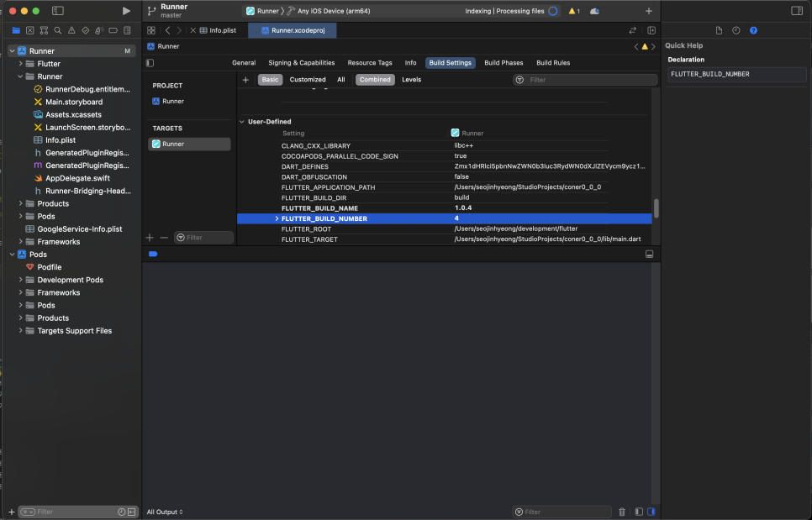Select All build settings filter
Screen dimensions: 812x520
(340, 80)
